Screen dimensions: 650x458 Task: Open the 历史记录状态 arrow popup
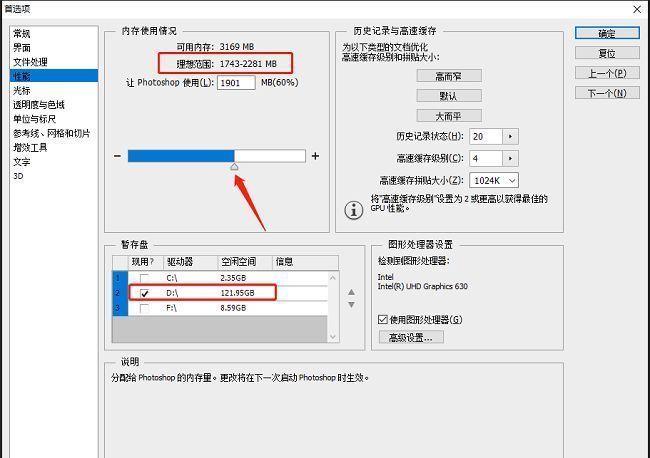pyautogui.click(x=509, y=136)
